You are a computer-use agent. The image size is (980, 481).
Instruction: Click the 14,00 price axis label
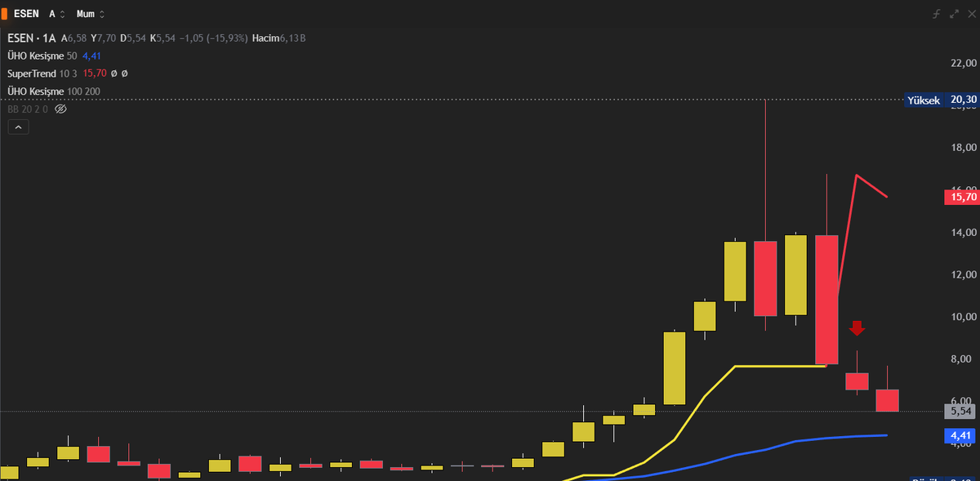click(x=964, y=233)
